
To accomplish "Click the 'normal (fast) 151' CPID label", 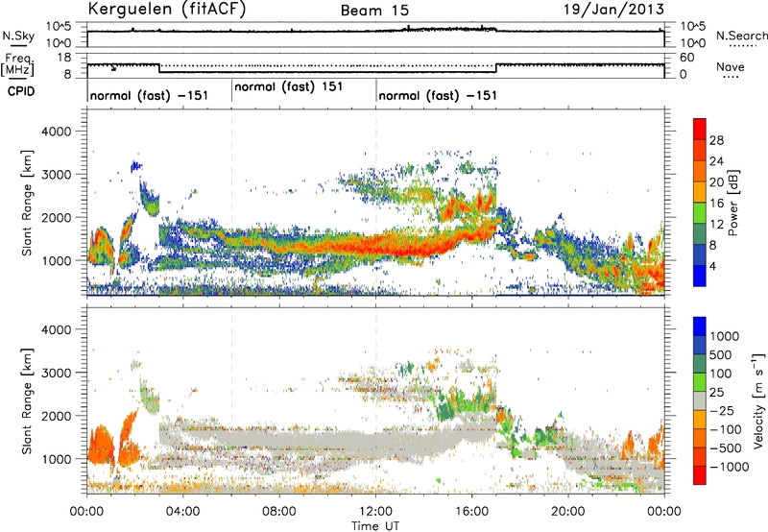I will tap(289, 86).
